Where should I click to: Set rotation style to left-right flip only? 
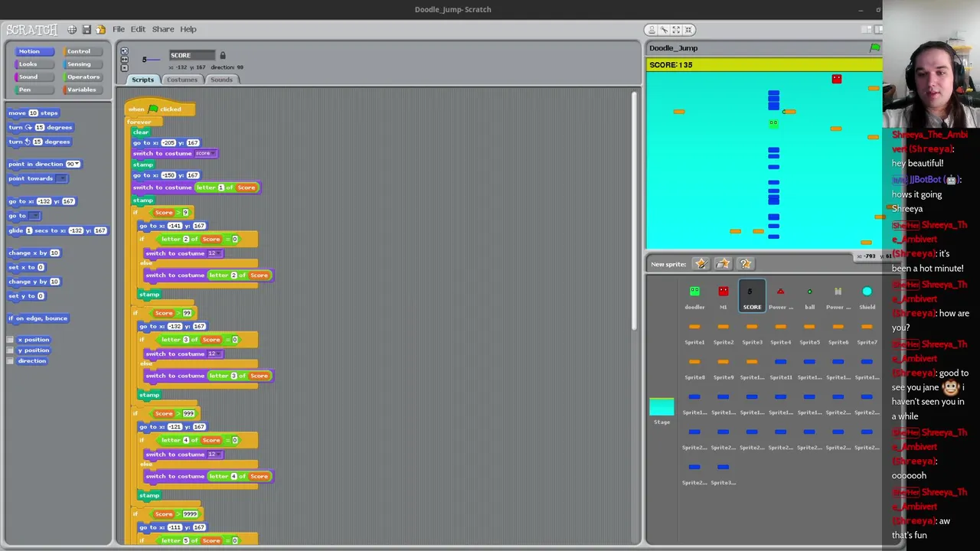coord(124,60)
